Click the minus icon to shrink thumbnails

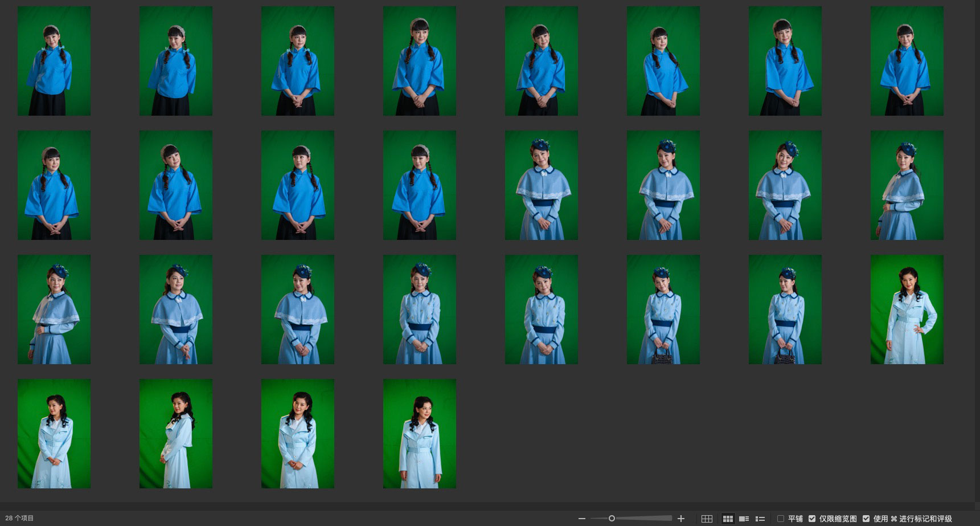581,519
